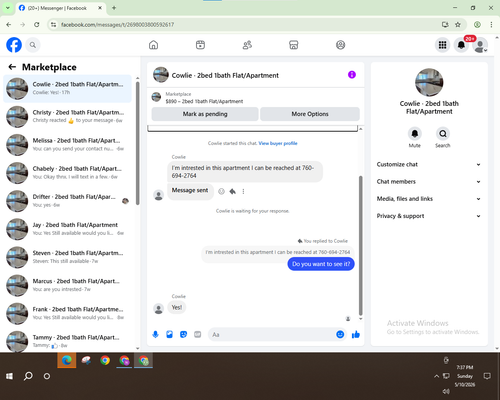Open the Melissa conversation in the list
This screenshot has width=500, height=400.
pos(67,145)
